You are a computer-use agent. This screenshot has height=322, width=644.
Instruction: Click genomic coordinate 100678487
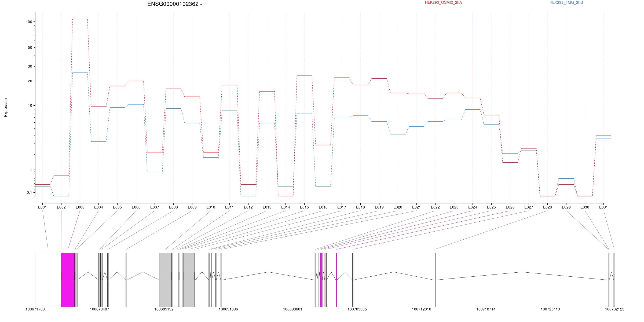pos(100,309)
